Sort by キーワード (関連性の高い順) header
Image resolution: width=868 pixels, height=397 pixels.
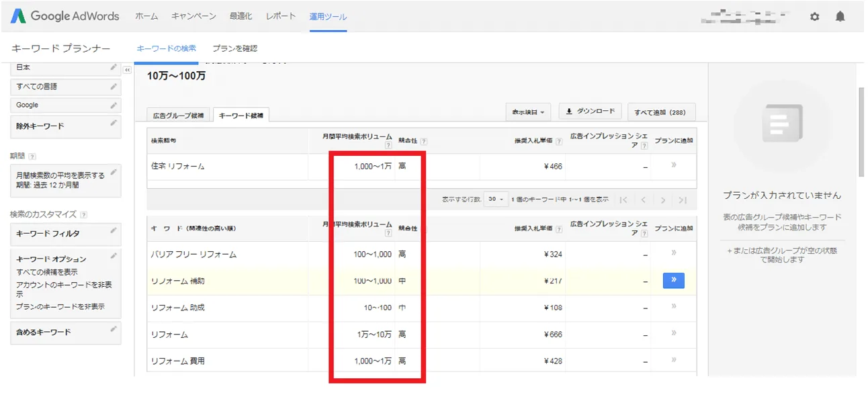tap(193, 228)
